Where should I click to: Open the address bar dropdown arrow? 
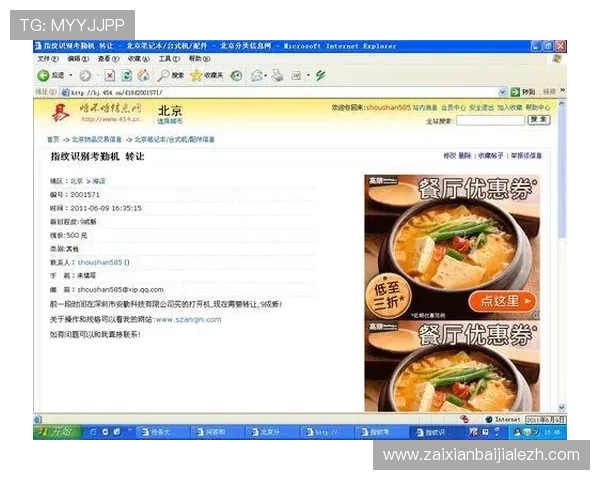502,92
